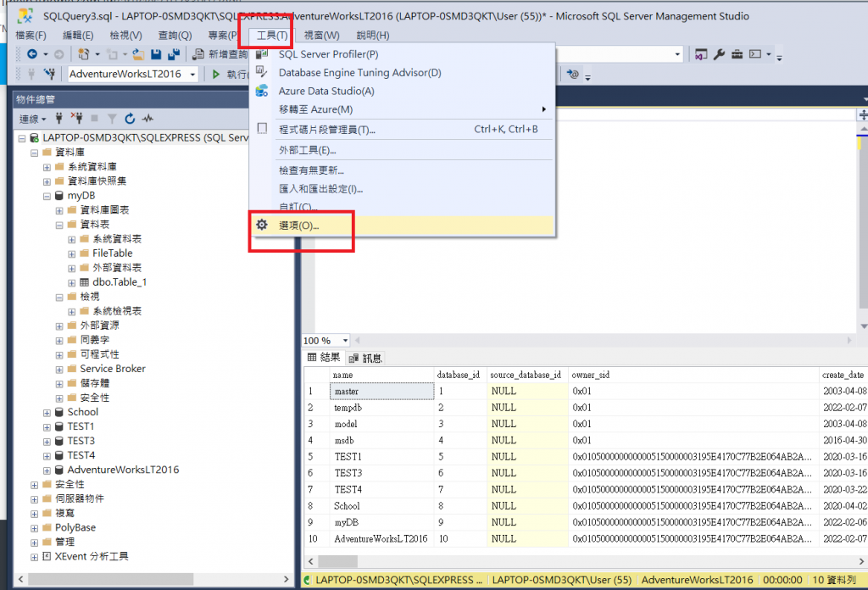Select FileTable folder in tree
The height and width of the screenshot is (590, 868).
113,253
